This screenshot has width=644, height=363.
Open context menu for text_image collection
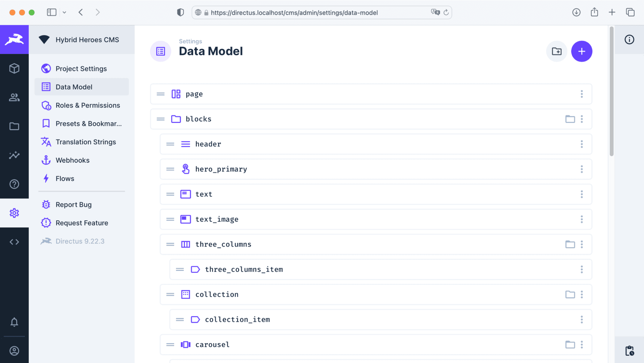tap(582, 219)
